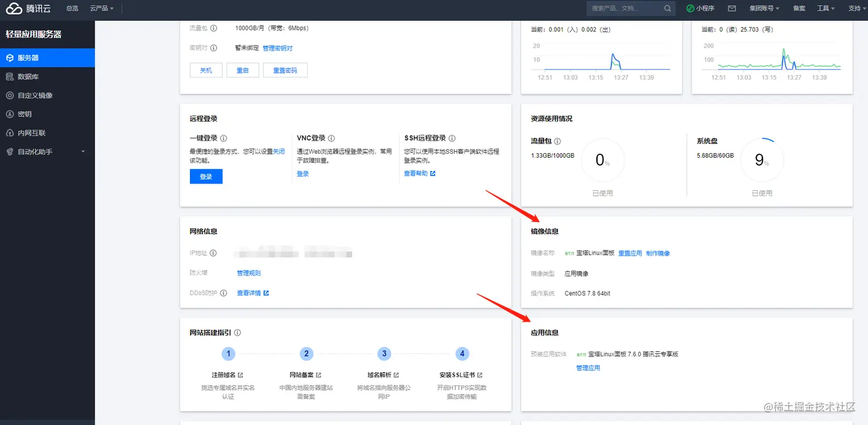Click the 重启 button
This screenshot has width=868, height=425.
pyautogui.click(x=242, y=71)
